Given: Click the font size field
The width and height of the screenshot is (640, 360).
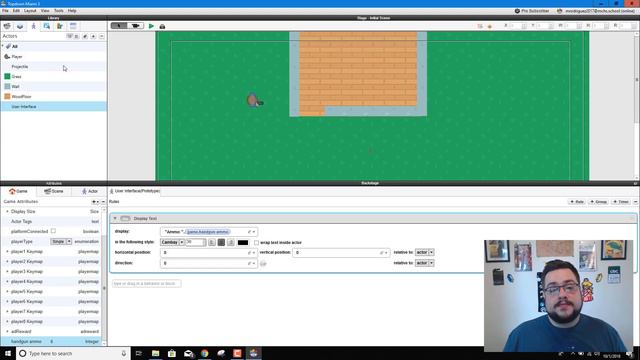Looking at the screenshot, I should pyautogui.click(x=194, y=242).
